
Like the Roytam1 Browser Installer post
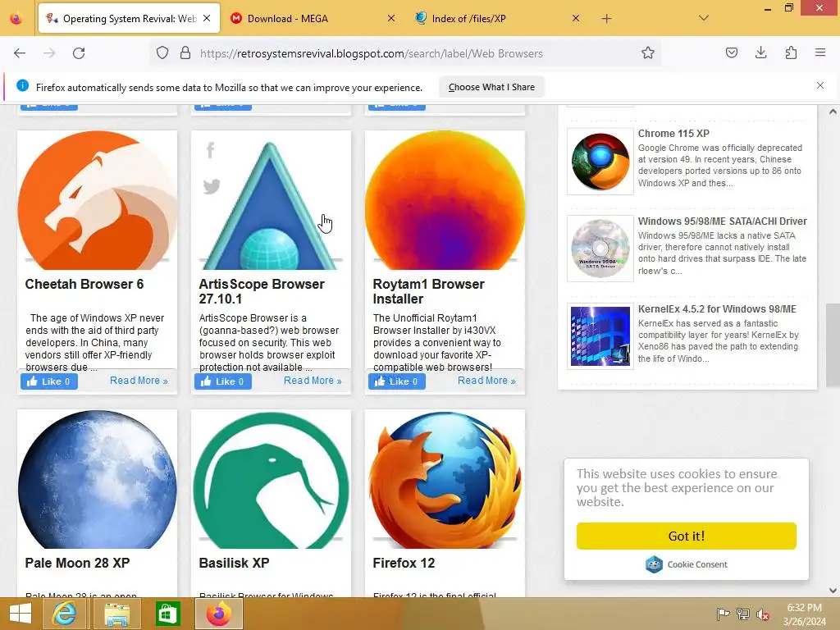(x=397, y=381)
